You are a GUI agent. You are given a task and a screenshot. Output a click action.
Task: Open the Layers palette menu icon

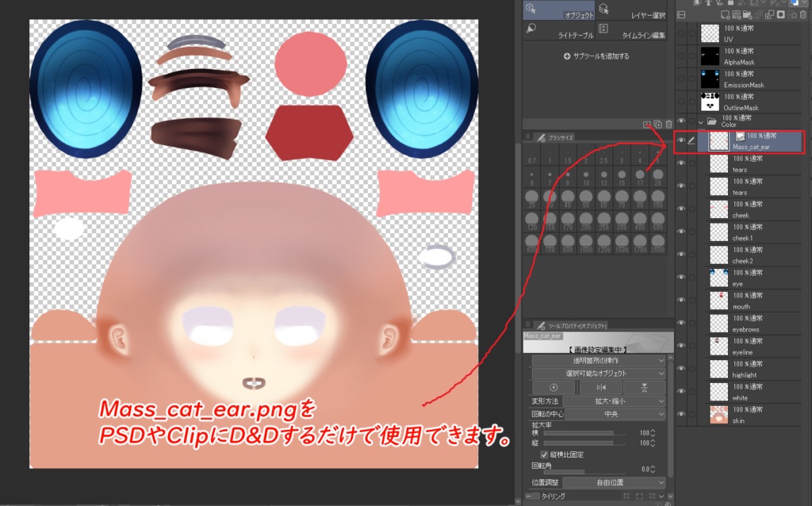[680, 14]
